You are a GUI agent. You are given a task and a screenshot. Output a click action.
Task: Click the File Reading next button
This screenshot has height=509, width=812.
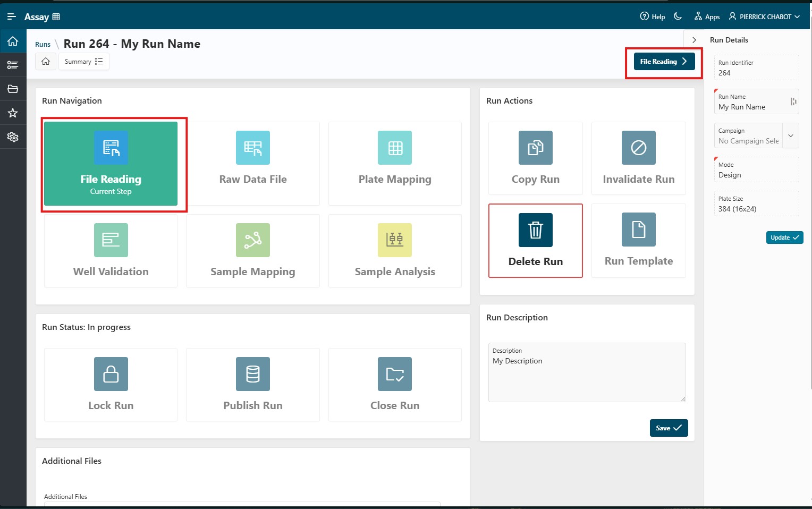tap(664, 62)
